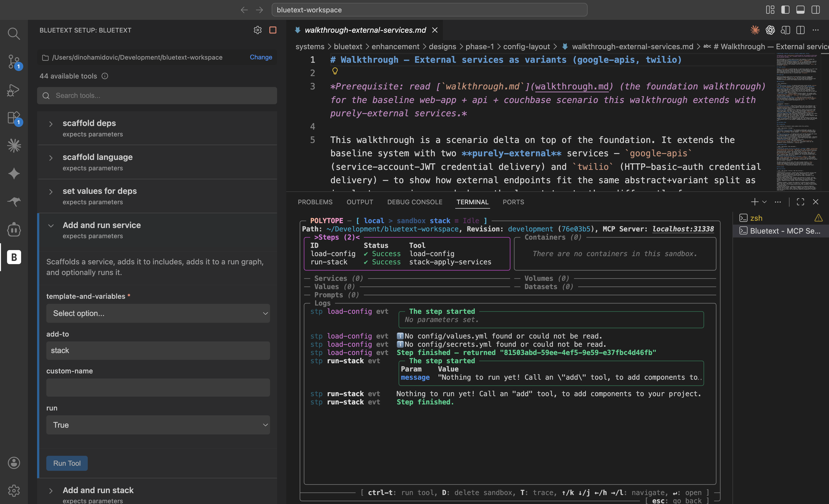Viewport: 829px width, 504px height.
Task: Click the editor minimap preview
Action: click(797, 122)
